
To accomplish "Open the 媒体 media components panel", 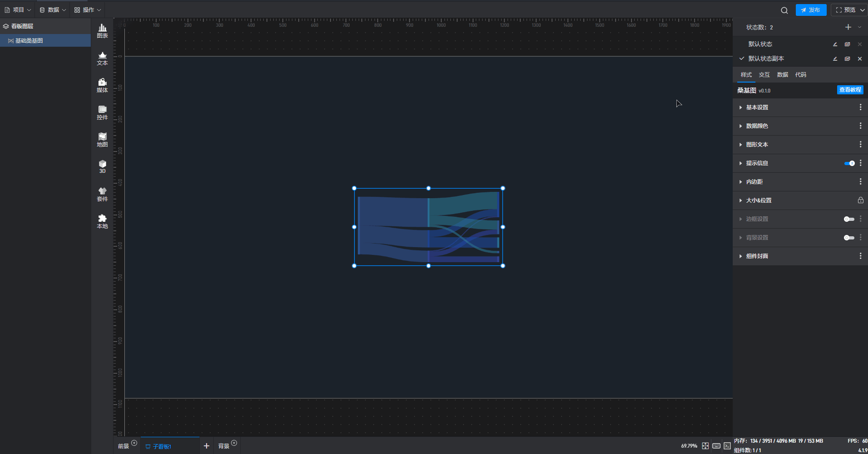I will click(102, 85).
